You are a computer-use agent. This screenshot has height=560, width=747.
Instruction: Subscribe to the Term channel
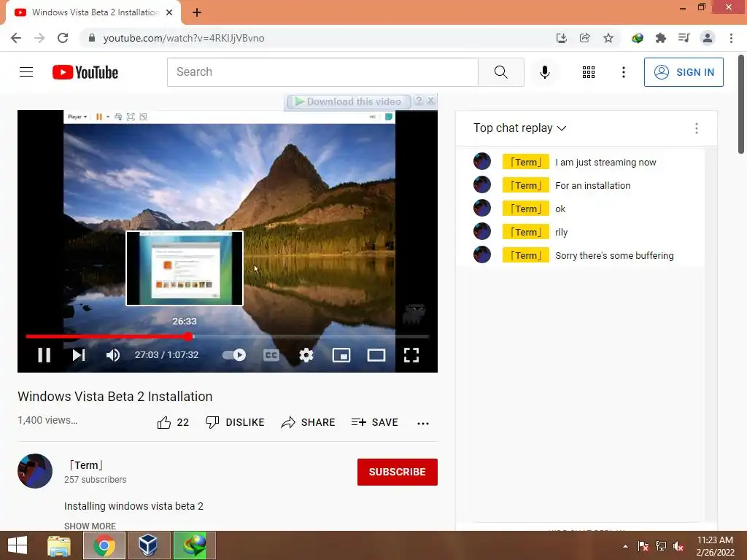pos(398,472)
